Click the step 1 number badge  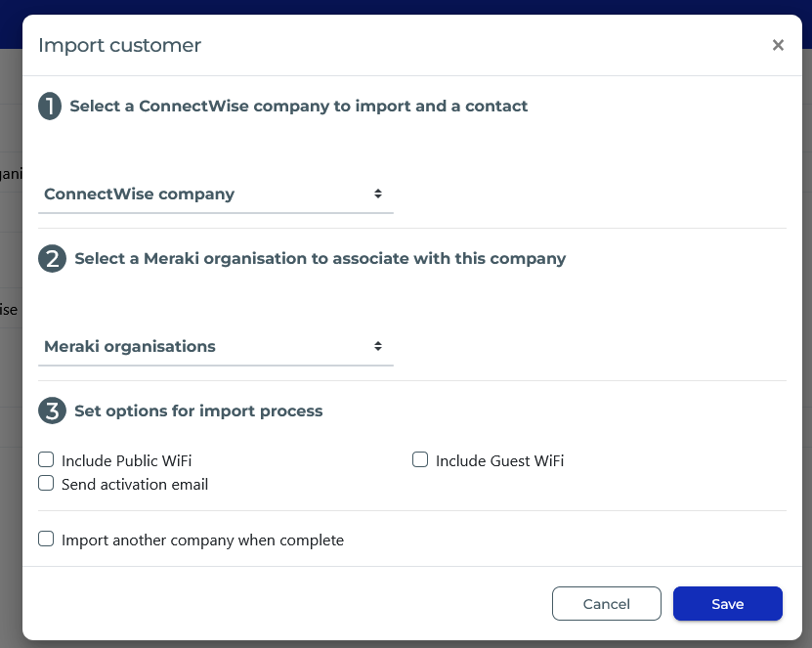[50, 107]
